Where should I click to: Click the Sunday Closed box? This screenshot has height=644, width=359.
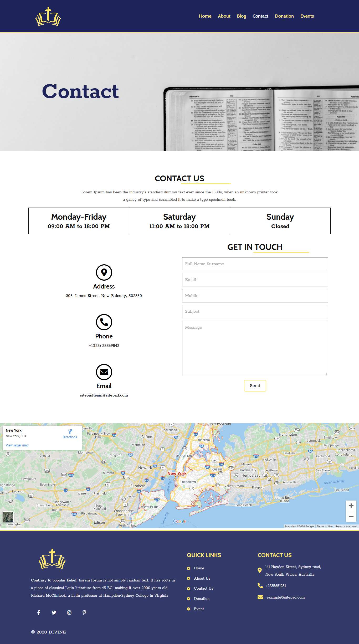pyautogui.click(x=280, y=221)
